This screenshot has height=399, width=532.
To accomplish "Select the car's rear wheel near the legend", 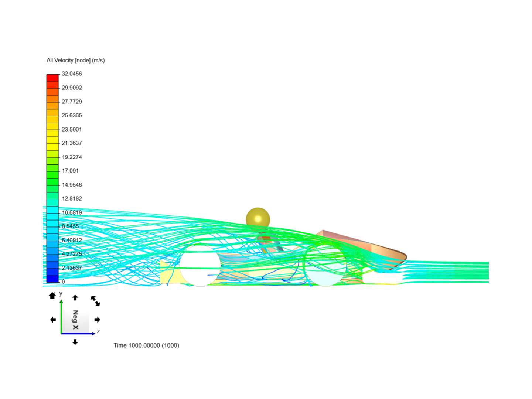I will 200,266.
